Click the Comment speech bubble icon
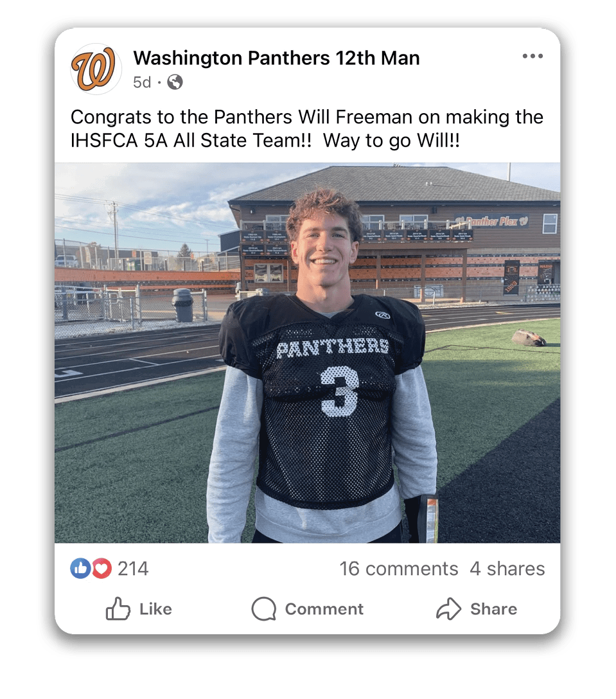 [264, 609]
